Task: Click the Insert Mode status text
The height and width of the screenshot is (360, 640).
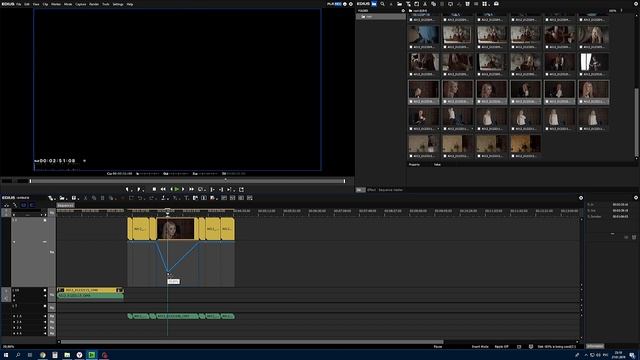Action: point(480,347)
